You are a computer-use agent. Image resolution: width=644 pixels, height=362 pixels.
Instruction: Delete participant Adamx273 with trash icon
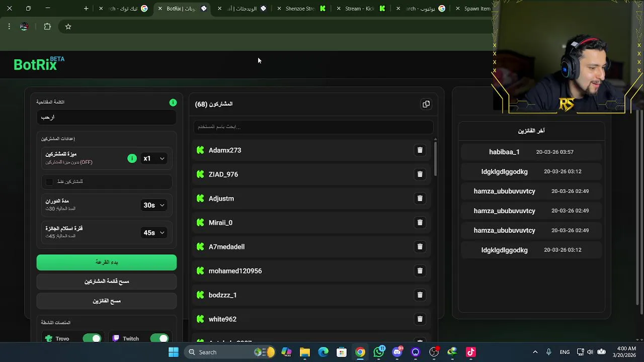click(x=420, y=150)
